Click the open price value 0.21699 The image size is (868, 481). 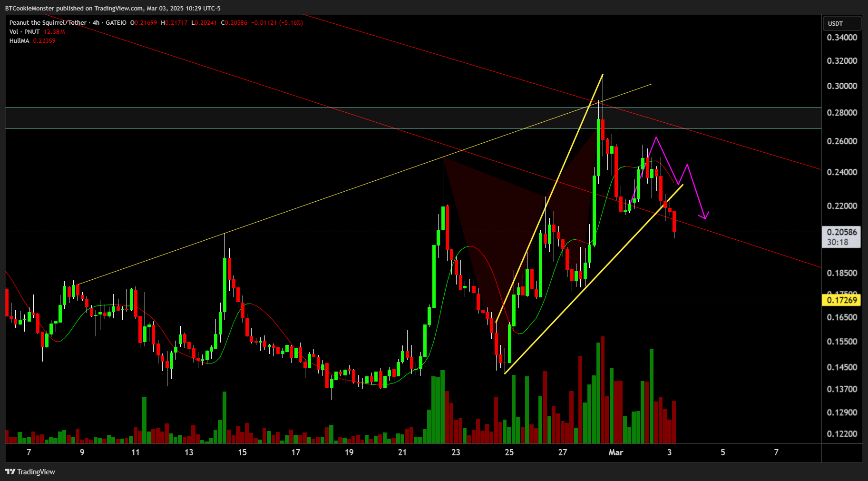click(x=146, y=22)
